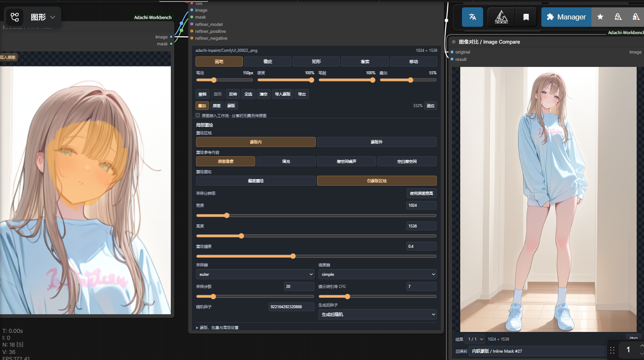The image size is (644, 360).
Task: Click the 重绘幅度 denoise slider handle
Action: tap(293, 256)
